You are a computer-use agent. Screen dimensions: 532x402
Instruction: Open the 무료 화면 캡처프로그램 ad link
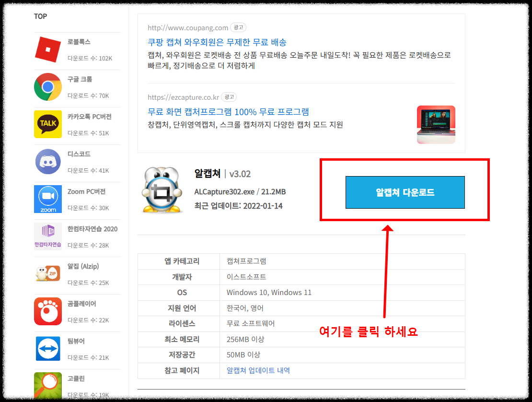click(x=228, y=112)
